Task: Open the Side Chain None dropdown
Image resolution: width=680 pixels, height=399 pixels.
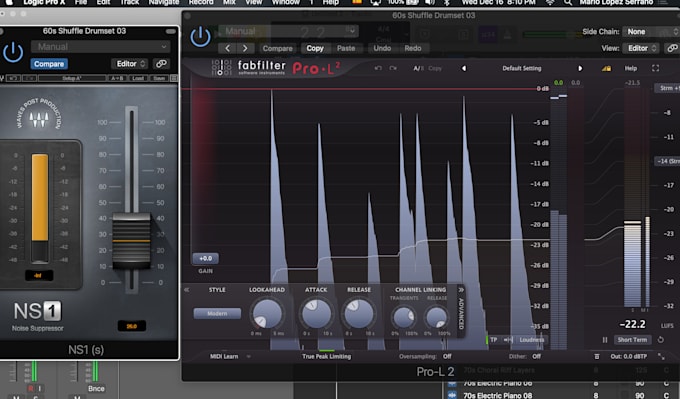Action: tap(651, 32)
